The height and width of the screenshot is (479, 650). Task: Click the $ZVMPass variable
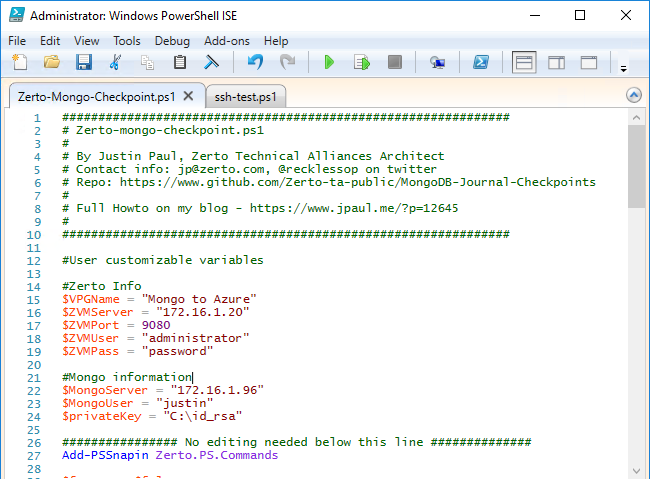point(90,351)
